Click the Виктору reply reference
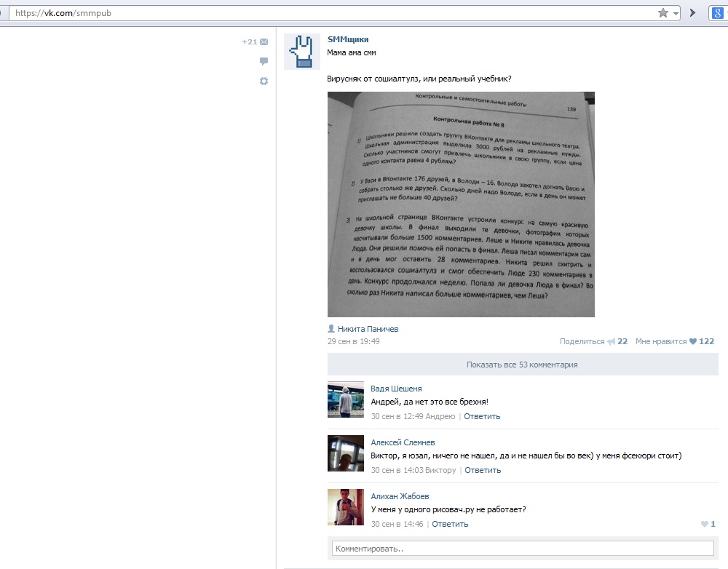This screenshot has height=569, width=728. pos(440,470)
